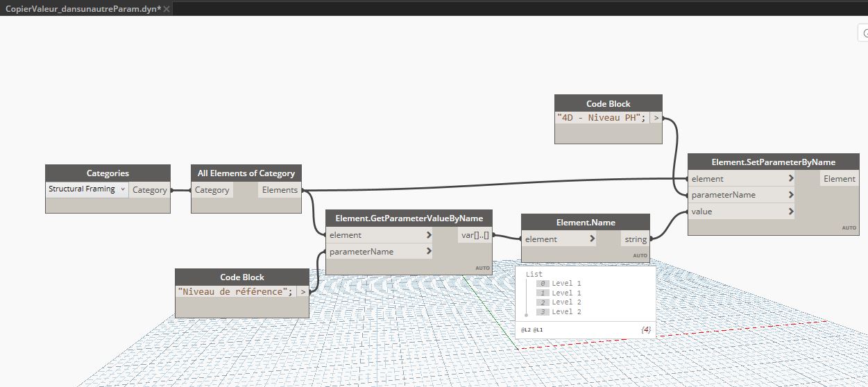Click chevron on SetParameterByName element input port
This screenshot has width=868, height=387.
tap(791, 179)
